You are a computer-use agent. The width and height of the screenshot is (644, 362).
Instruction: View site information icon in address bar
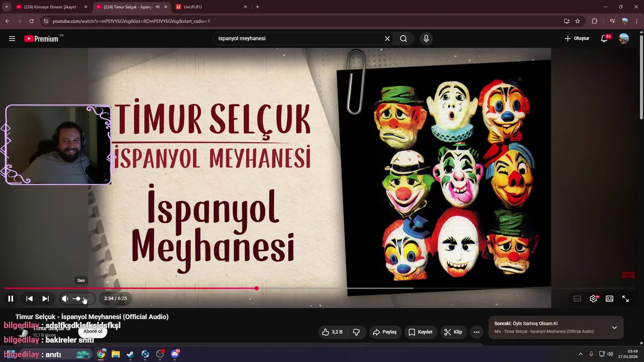pos(46,21)
